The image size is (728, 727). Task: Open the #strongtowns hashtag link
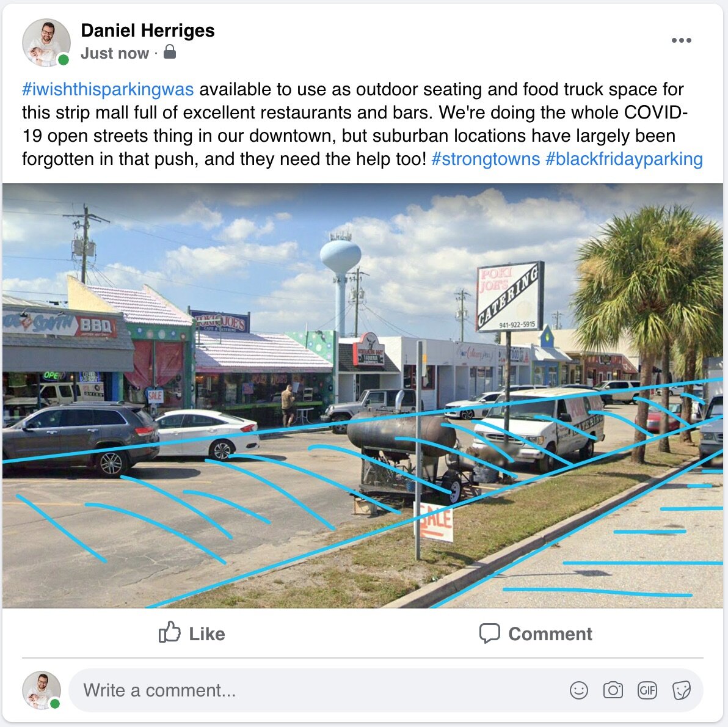point(486,159)
